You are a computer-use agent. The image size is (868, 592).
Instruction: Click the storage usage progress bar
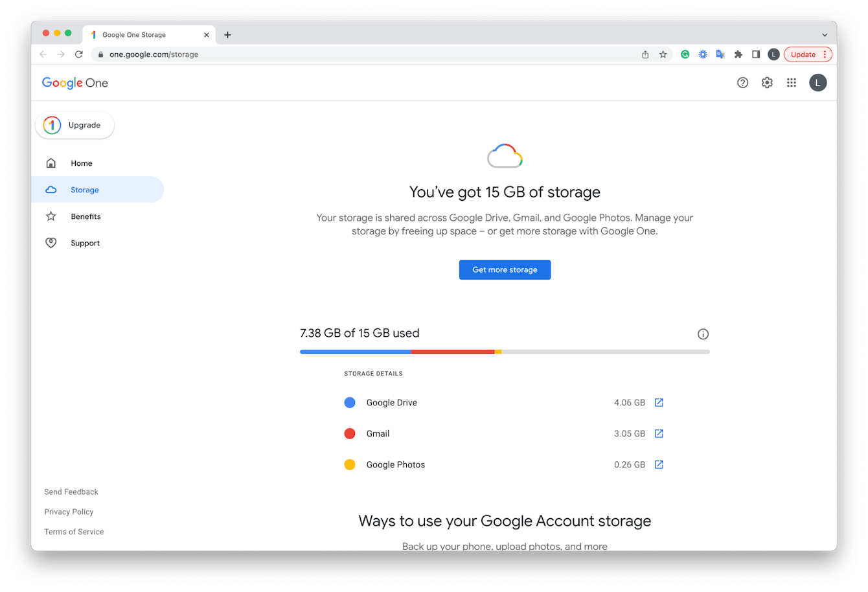click(505, 352)
